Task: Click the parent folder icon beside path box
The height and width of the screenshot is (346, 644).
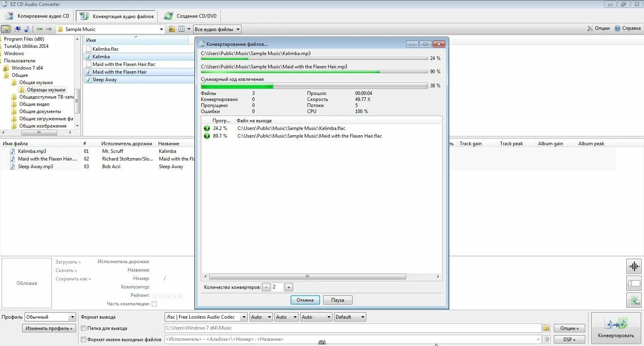Action: tap(172, 29)
